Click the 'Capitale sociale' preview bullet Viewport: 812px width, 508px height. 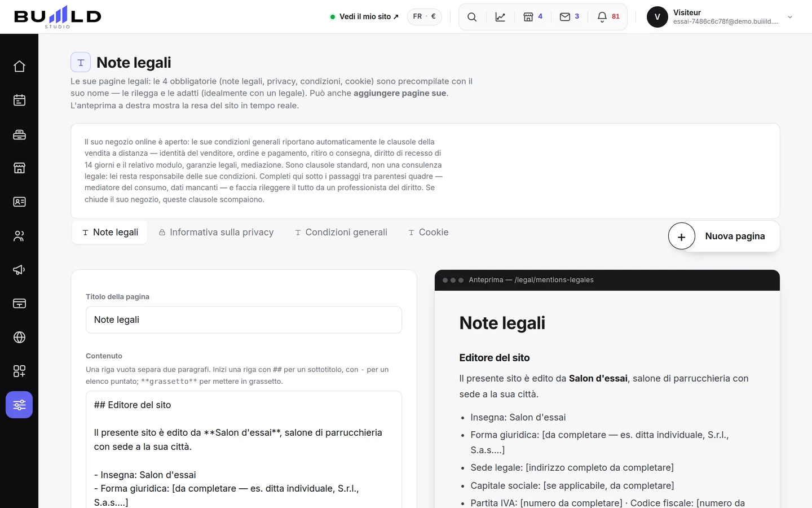pos(572,486)
